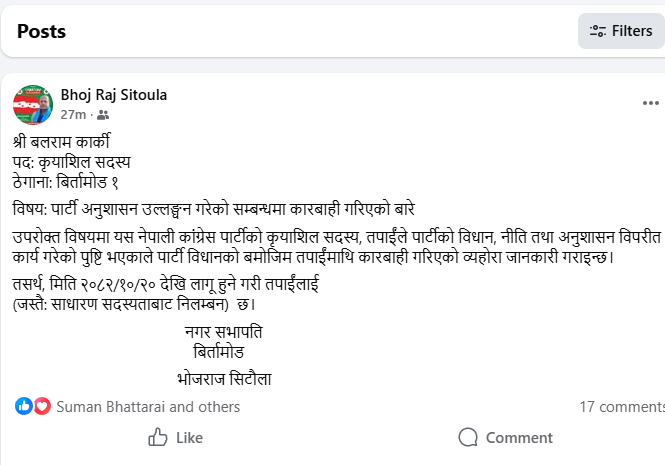Open the 17 comments link
This screenshot has width=665, height=465.
click(622, 407)
